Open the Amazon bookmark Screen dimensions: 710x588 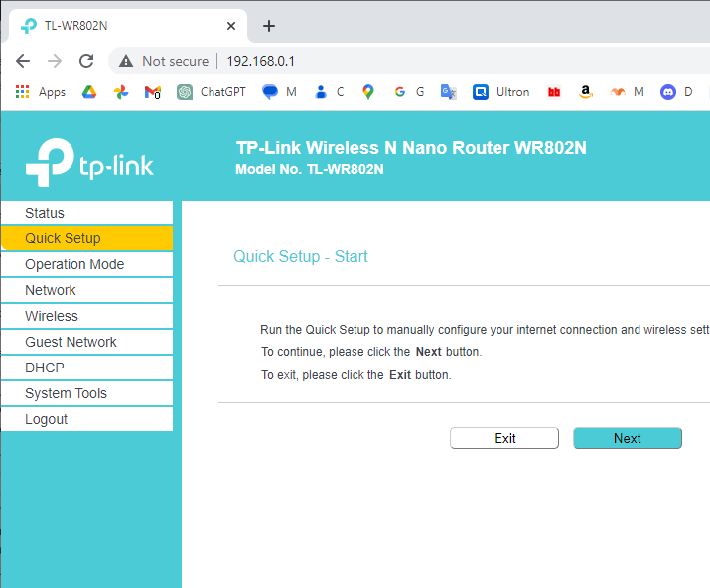(x=586, y=92)
